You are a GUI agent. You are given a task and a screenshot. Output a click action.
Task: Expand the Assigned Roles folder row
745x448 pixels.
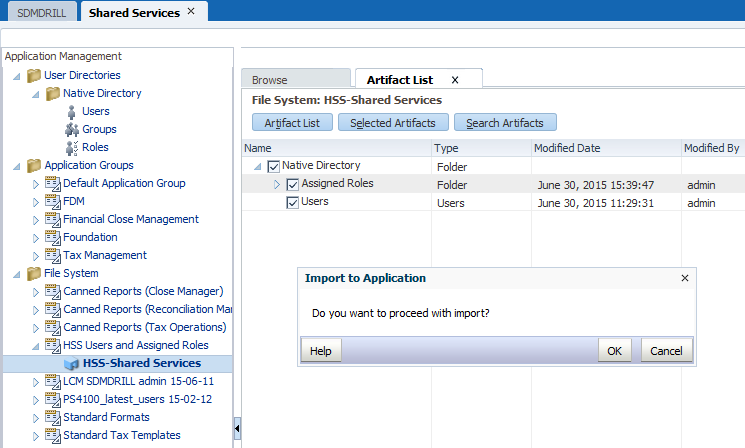point(278,184)
